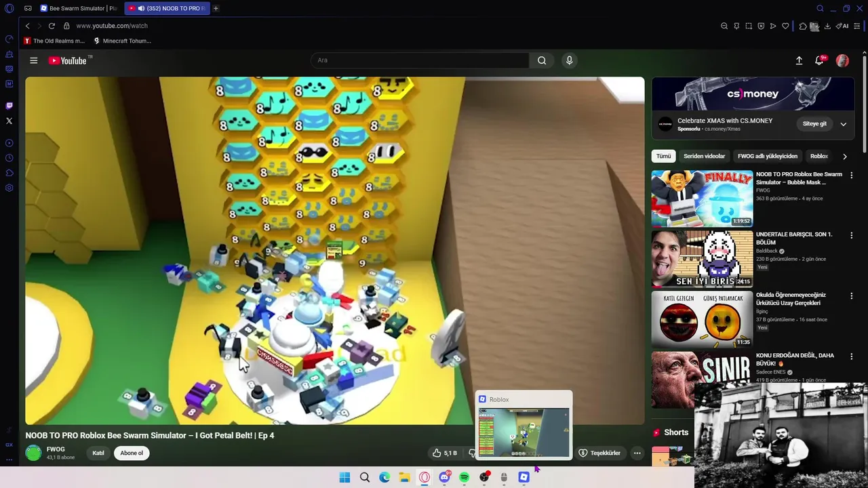The width and height of the screenshot is (868, 488).
Task: Open Twitch in the sidebar
Action: tap(9, 106)
